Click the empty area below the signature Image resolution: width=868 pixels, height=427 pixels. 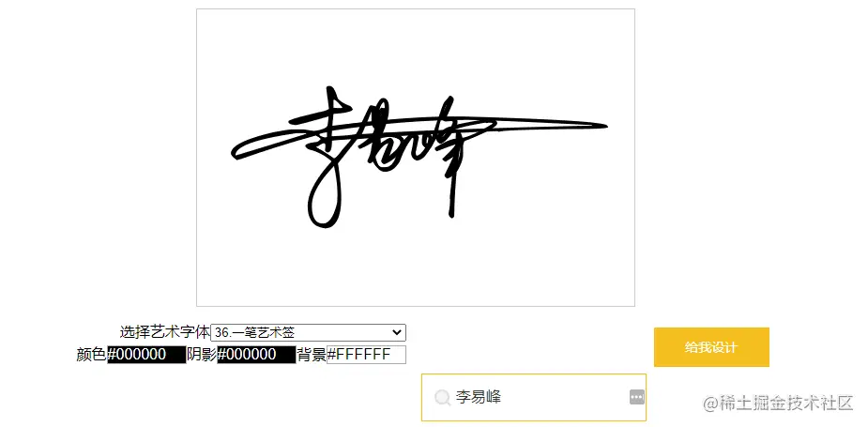[415, 266]
